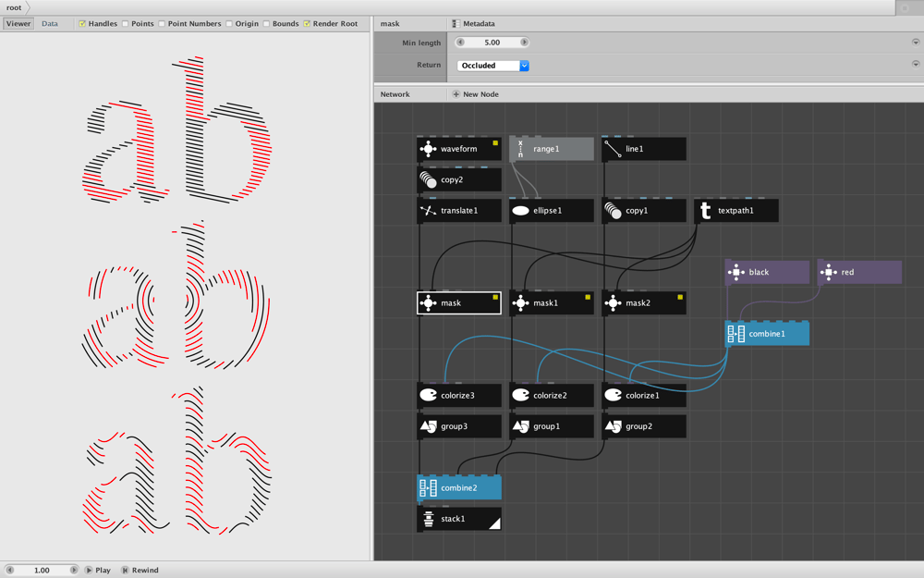Click the root breadcrumb
Image resolution: width=924 pixels, height=578 pixels.
pos(14,7)
